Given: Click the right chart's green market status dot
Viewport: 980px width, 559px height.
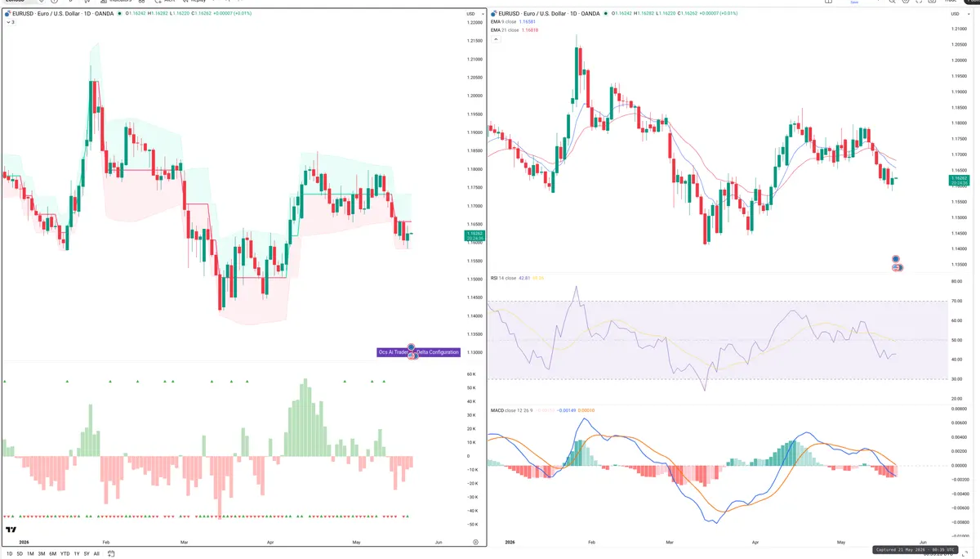Looking at the screenshot, I should point(608,14).
